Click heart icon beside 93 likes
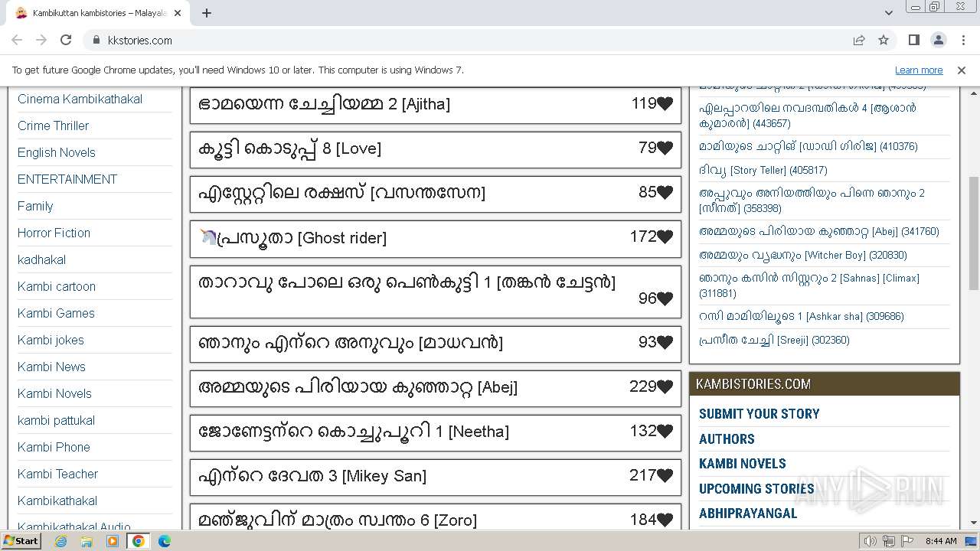 [x=665, y=342]
